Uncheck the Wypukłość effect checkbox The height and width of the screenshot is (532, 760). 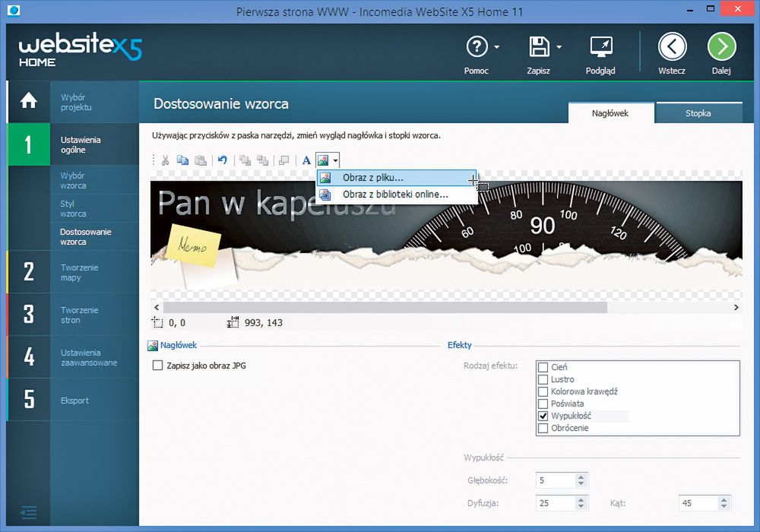pos(543,416)
